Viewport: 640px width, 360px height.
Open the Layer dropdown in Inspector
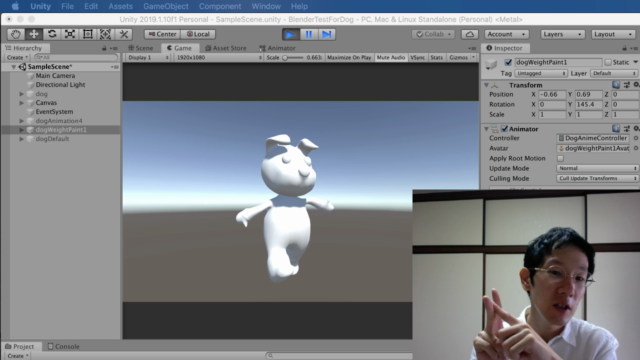coord(614,73)
